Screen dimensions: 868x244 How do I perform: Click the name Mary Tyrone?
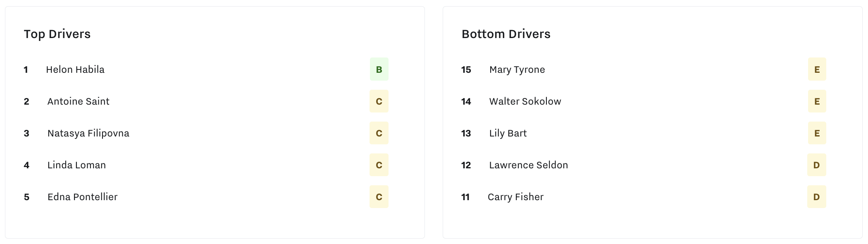pyautogui.click(x=517, y=69)
